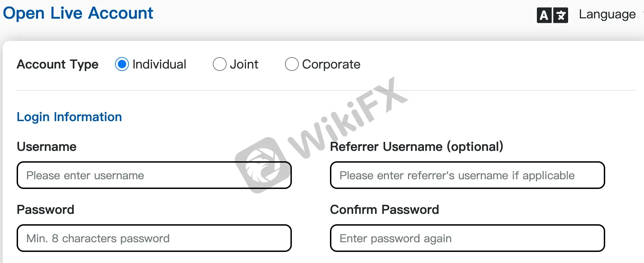Open the Language dropdown menu
The height and width of the screenshot is (263, 644).
tap(607, 15)
